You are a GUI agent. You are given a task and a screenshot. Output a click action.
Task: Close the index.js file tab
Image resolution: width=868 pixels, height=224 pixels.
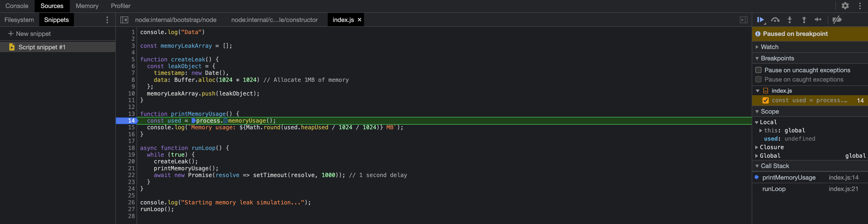[x=360, y=20]
